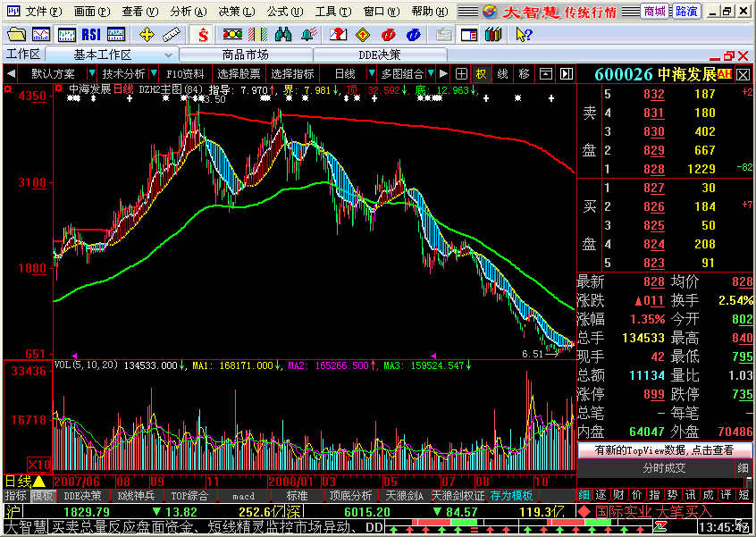The image size is (756, 537).
Task: Expand the 技术分析 dropdown
Action: pyautogui.click(x=127, y=73)
